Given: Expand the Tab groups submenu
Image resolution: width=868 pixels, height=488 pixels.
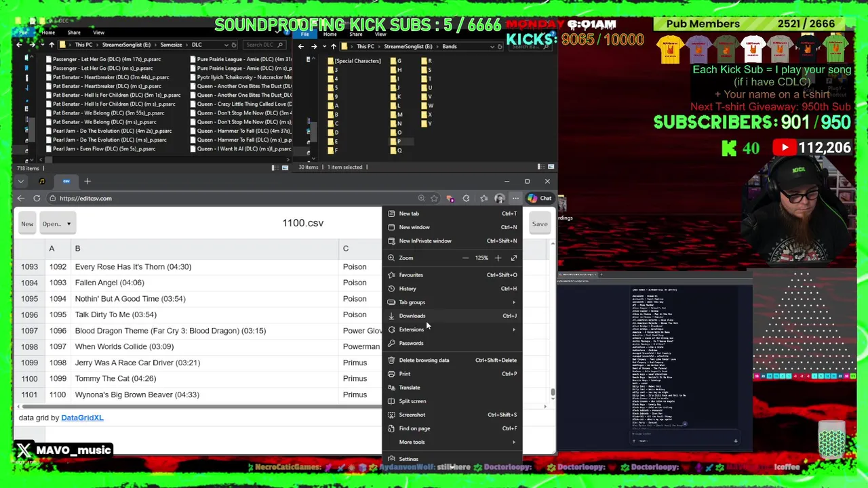Looking at the screenshot, I should (x=453, y=302).
